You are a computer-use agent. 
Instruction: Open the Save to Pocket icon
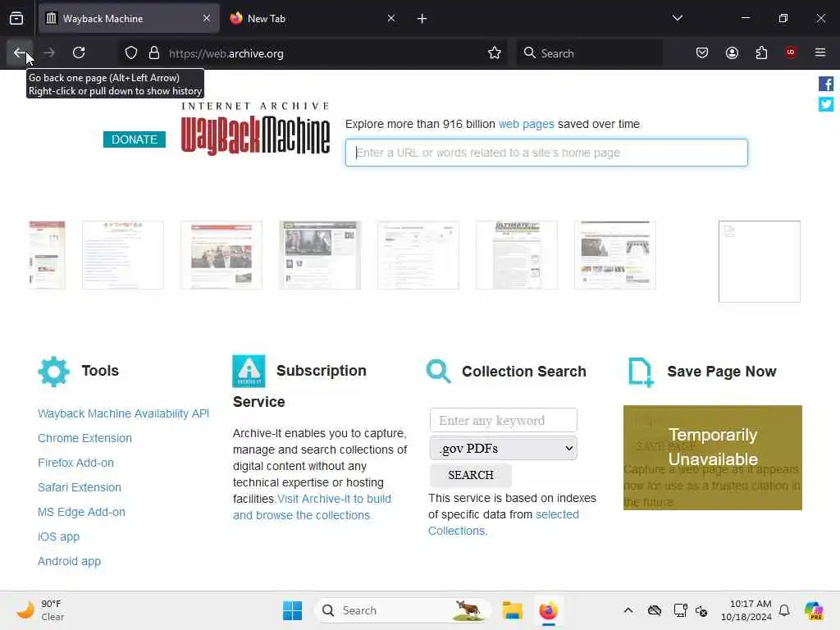pos(702,52)
